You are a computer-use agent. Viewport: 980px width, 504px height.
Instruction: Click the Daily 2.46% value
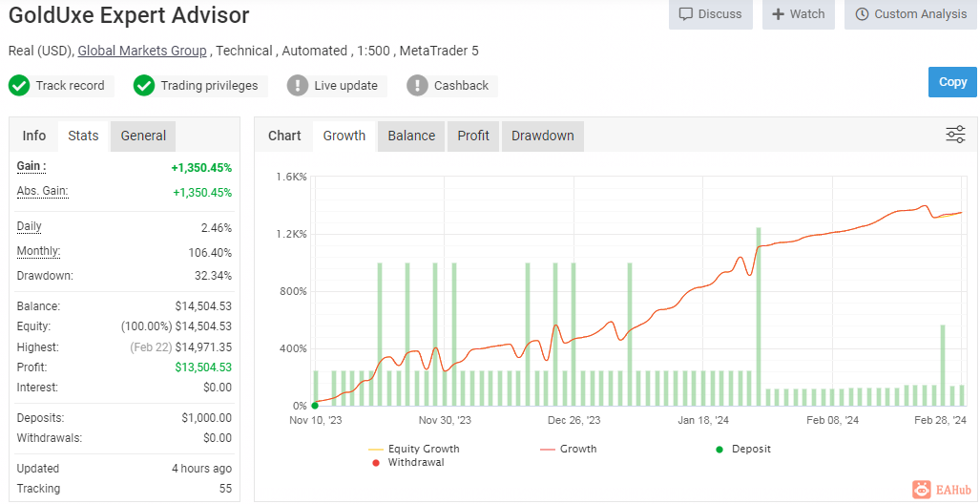pyautogui.click(x=217, y=227)
